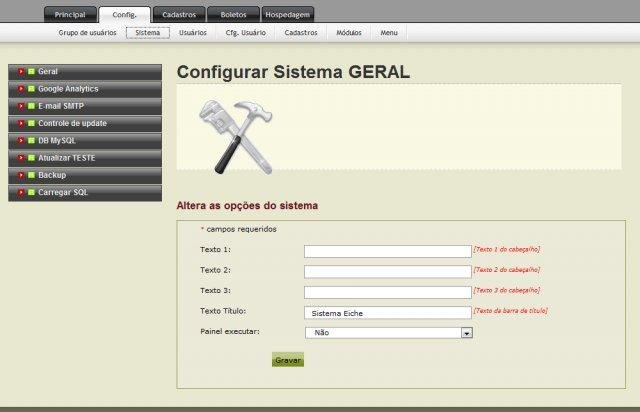Open E-mail SMTP settings in sidebar
Image resolution: width=640 pixels, height=412 pixels.
(x=85, y=106)
